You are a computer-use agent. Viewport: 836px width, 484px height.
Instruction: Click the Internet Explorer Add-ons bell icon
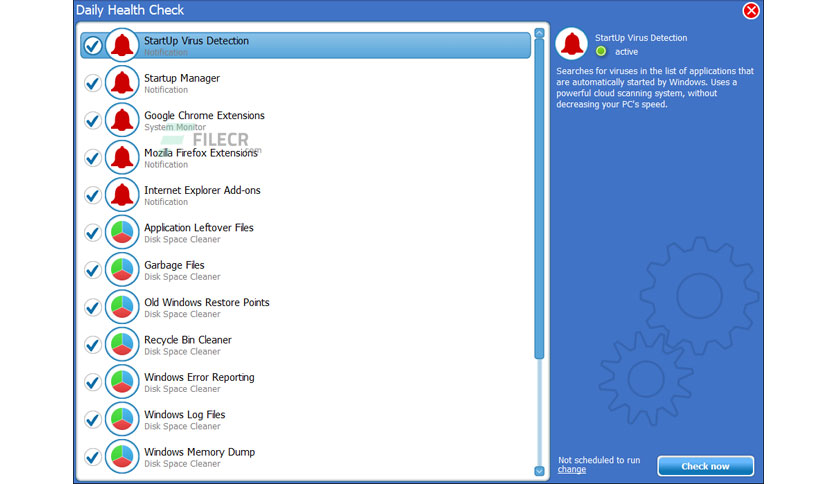[122, 195]
